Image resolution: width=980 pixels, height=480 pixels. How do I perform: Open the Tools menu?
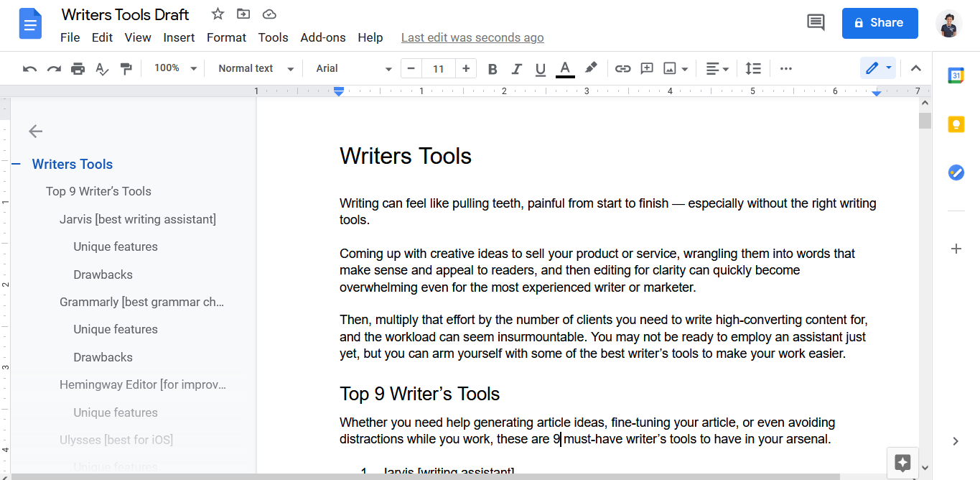point(273,37)
